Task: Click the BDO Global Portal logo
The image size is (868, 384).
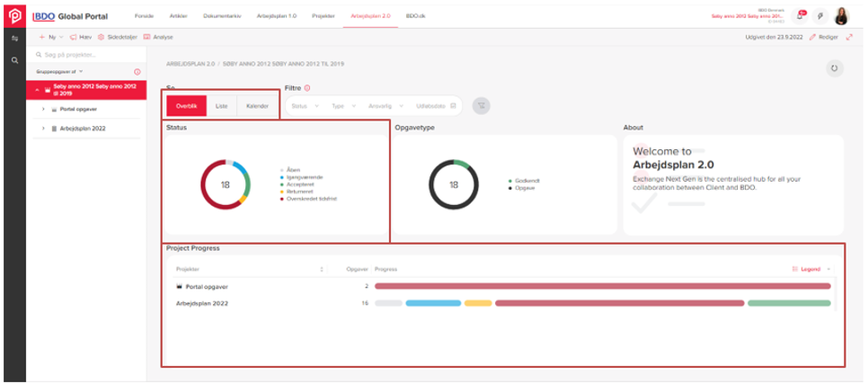Action: pos(70,16)
